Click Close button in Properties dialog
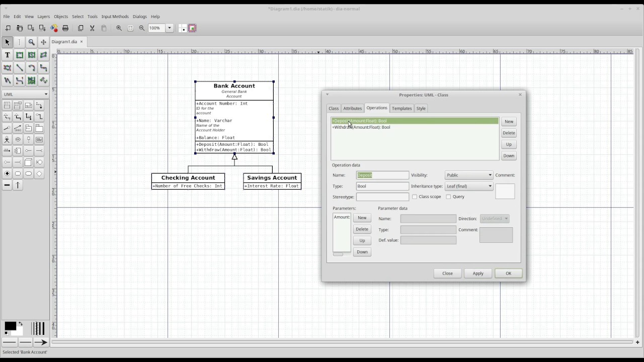644x362 pixels. coord(447,274)
